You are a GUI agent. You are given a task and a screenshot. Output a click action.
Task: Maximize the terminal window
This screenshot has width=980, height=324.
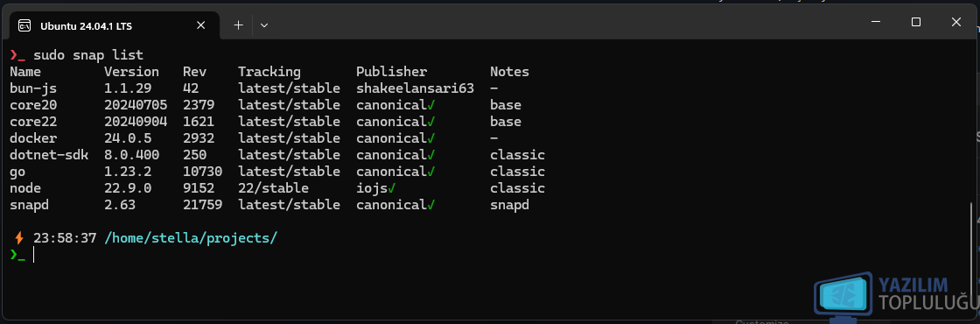tap(915, 22)
